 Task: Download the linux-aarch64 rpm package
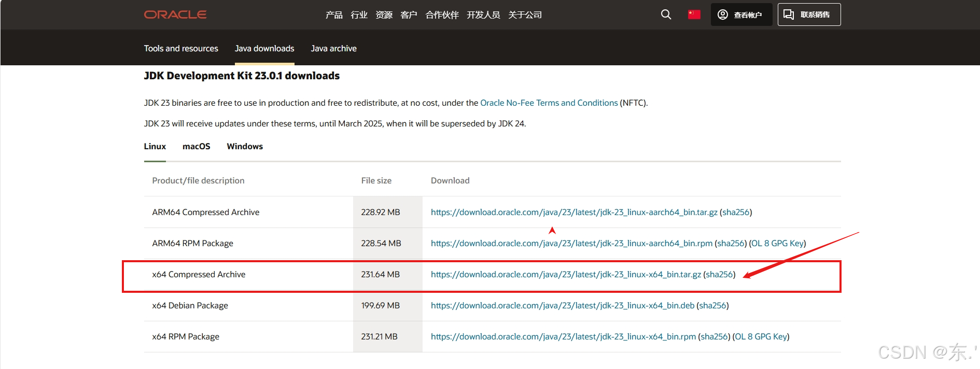coord(571,243)
